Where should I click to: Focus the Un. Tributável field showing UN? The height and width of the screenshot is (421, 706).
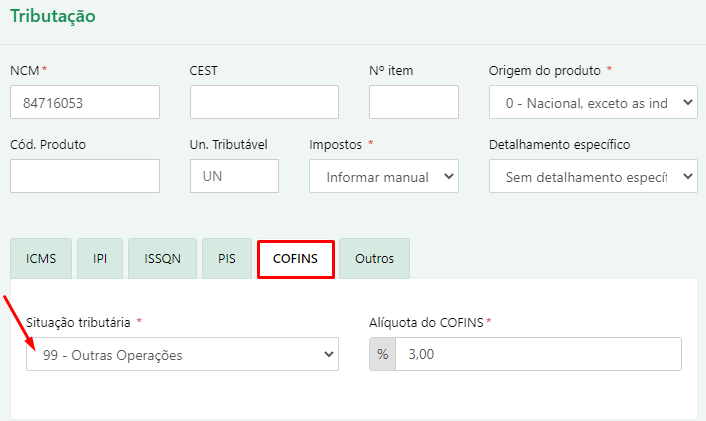[234, 176]
